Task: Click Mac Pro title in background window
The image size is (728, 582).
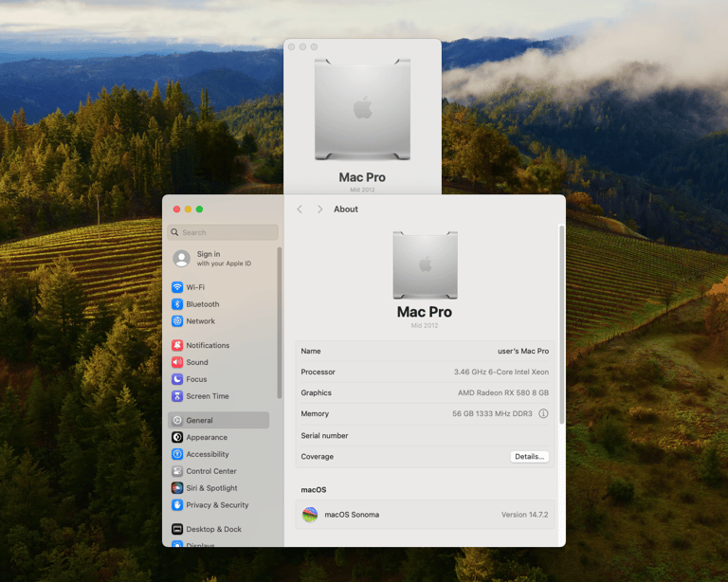Action: coord(362,177)
